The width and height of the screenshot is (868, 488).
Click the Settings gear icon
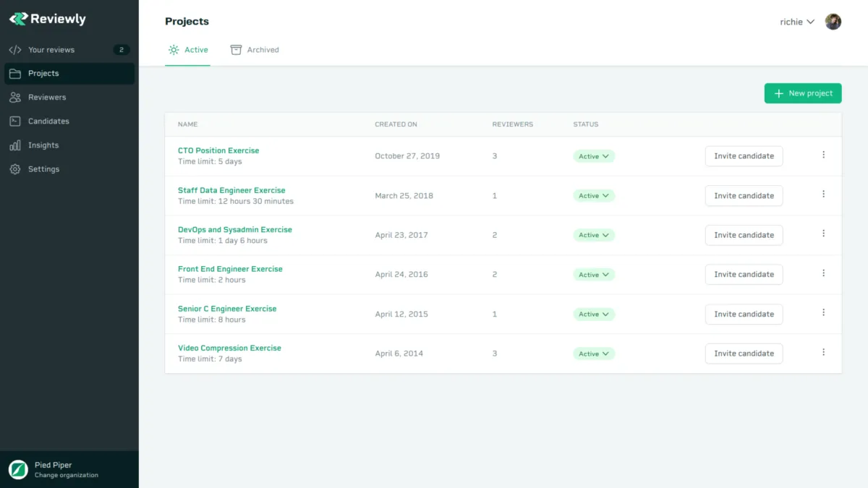(x=15, y=169)
